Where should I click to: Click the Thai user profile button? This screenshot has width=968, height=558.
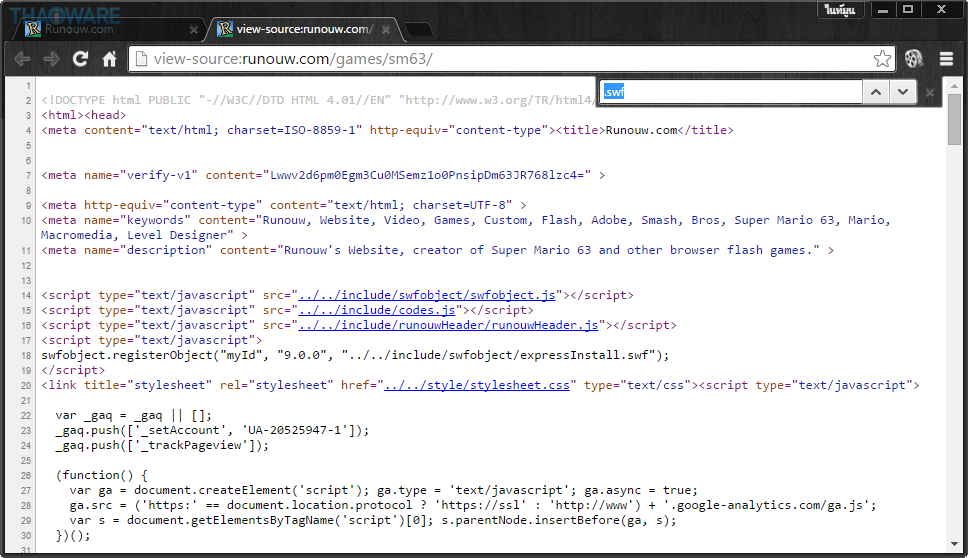click(840, 9)
